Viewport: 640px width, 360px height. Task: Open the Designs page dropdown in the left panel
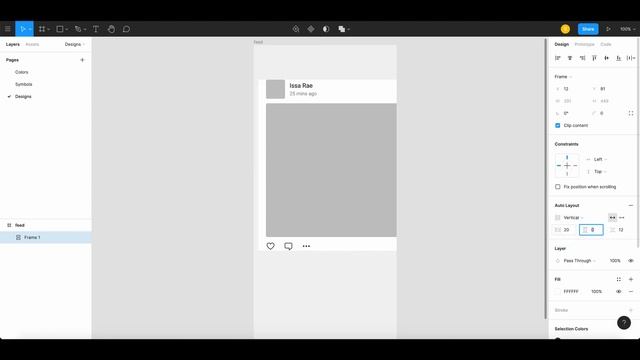tap(75, 44)
